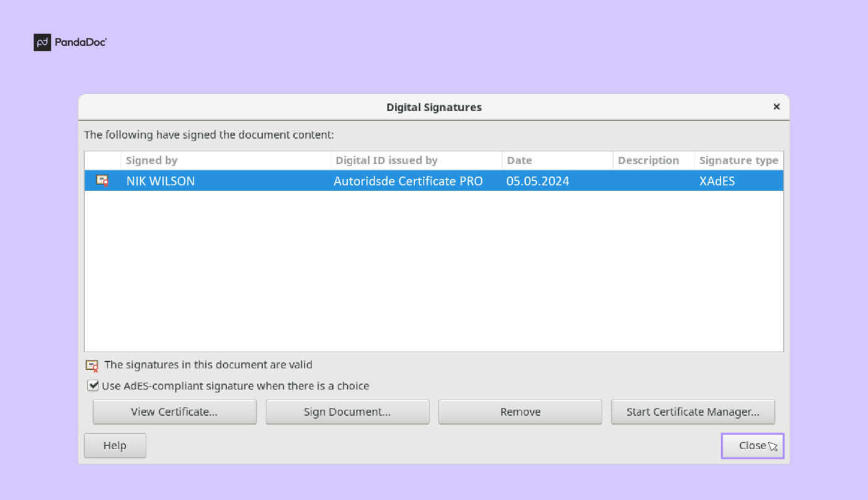
Task: Click the Digital ID issued by header
Action: tap(416, 160)
